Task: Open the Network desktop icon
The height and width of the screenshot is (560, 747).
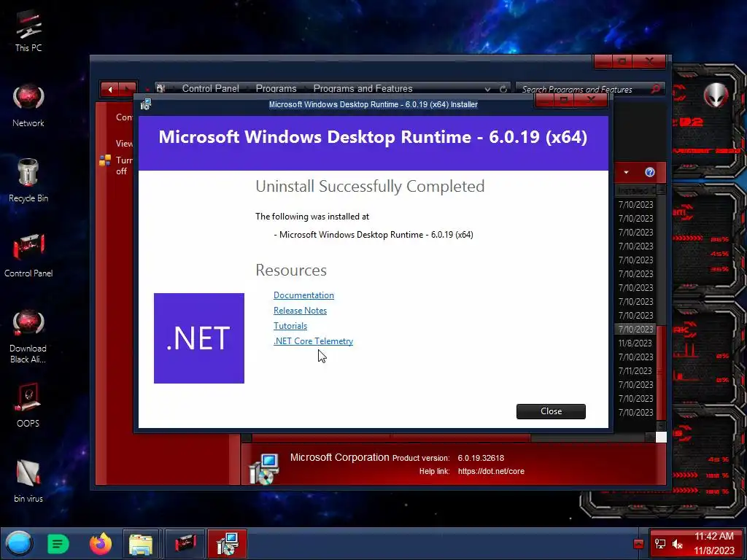Action: (x=28, y=106)
